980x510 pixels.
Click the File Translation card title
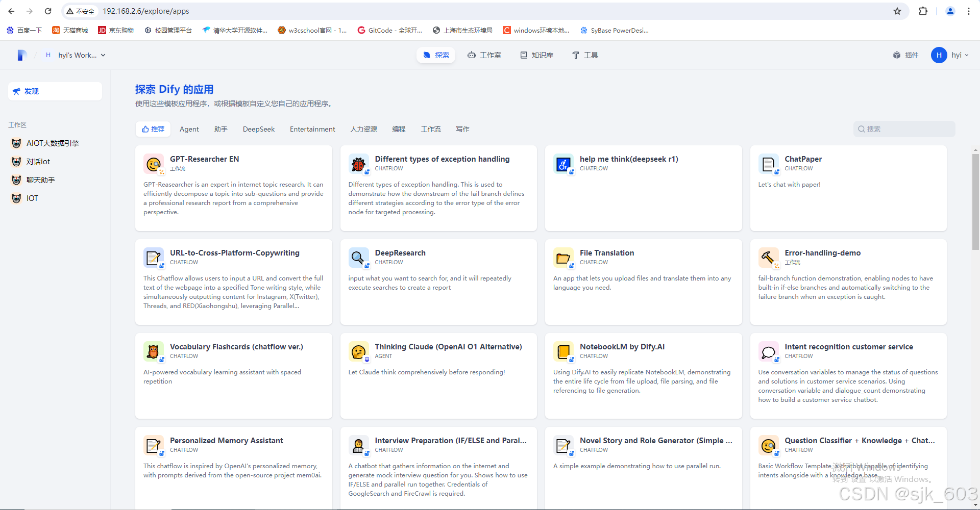607,253
